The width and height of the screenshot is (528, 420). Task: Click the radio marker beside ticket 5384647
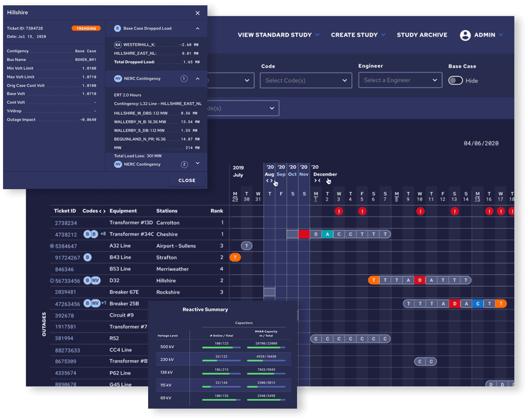pyautogui.click(x=52, y=246)
